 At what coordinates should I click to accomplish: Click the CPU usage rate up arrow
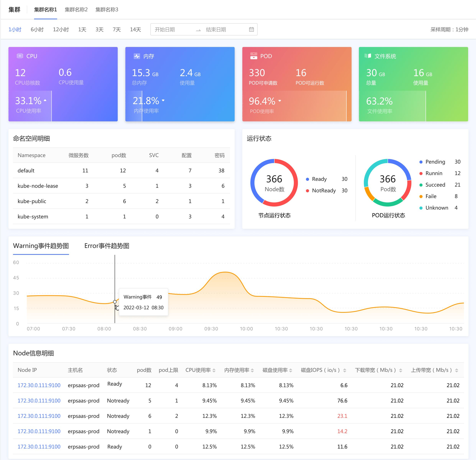click(45, 100)
